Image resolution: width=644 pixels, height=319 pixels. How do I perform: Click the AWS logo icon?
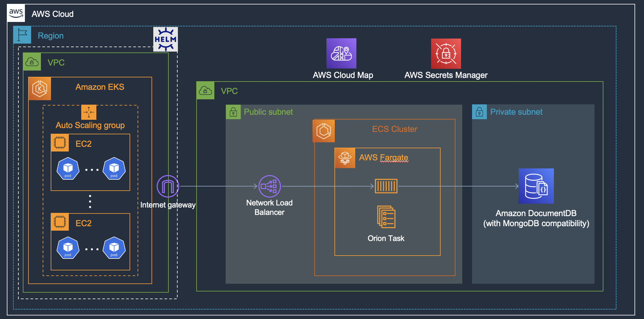[x=16, y=13]
